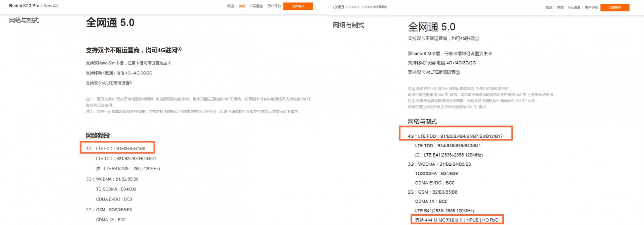Viewport: 644px width, 225px height.
Task: Click CDMA EVDO：BC0 line on 小米9 page
Action: pos(435,183)
